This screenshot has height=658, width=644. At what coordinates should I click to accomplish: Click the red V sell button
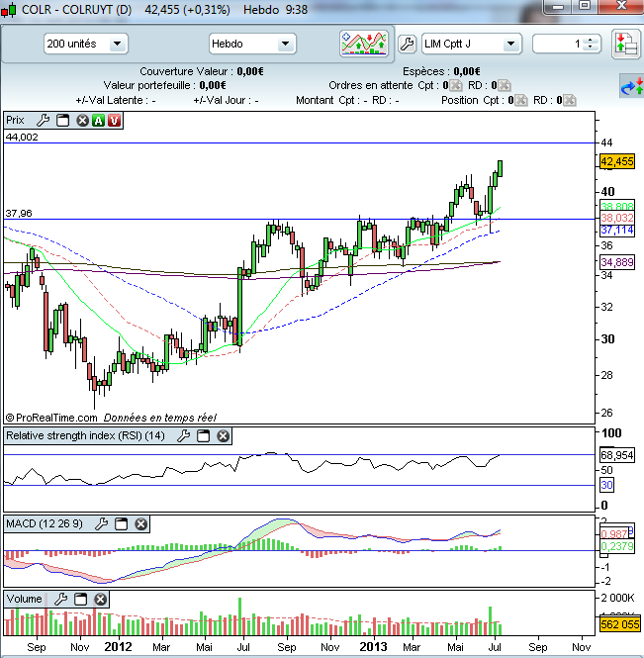114,121
